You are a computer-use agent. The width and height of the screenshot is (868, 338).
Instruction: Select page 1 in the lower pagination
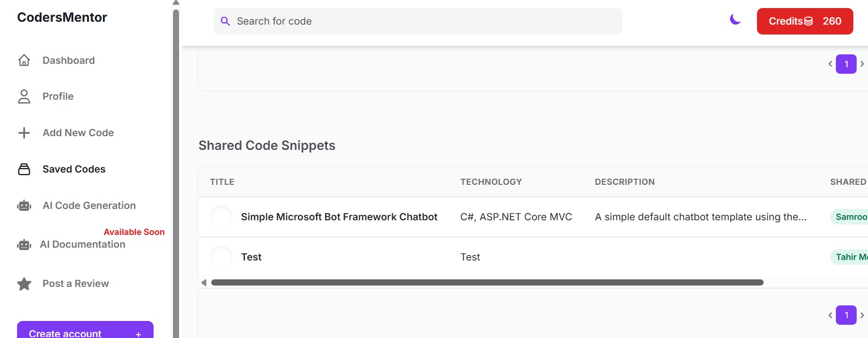tap(846, 315)
